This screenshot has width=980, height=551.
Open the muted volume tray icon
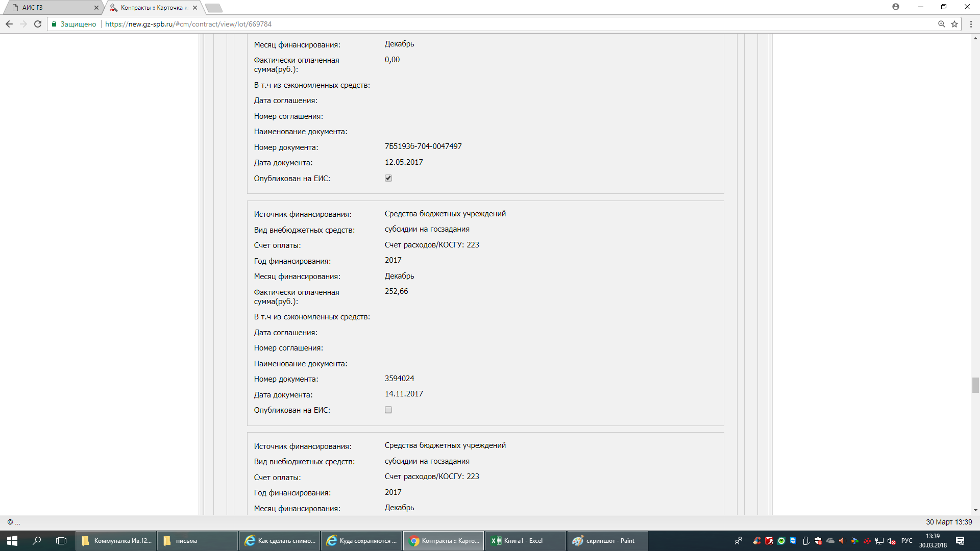(x=892, y=541)
